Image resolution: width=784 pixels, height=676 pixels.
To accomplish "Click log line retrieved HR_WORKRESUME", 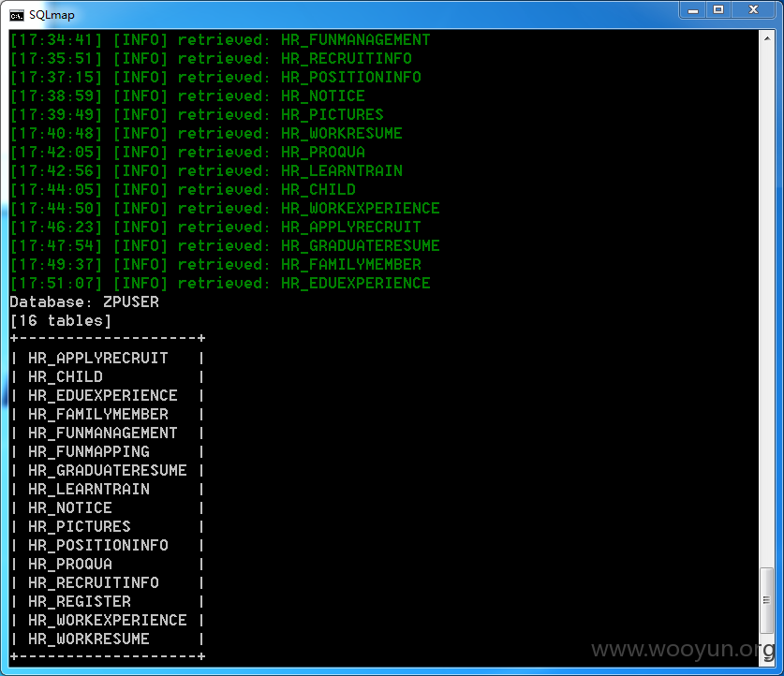I will coord(206,133).
